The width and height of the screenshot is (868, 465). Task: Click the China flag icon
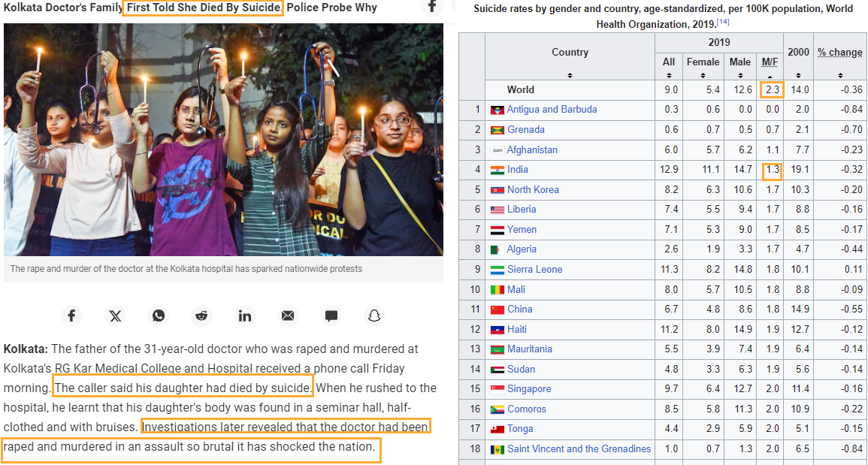click(x=497, y=310)
